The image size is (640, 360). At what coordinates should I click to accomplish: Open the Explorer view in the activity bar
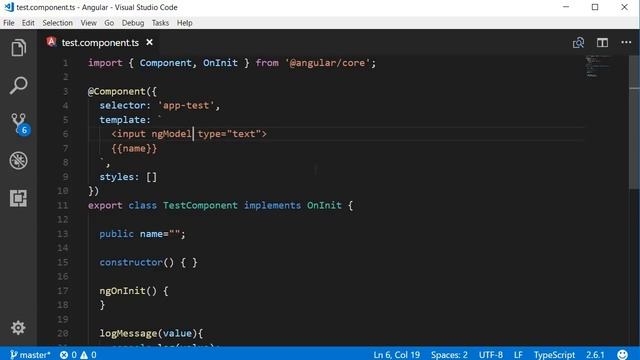tap(18, 48)
